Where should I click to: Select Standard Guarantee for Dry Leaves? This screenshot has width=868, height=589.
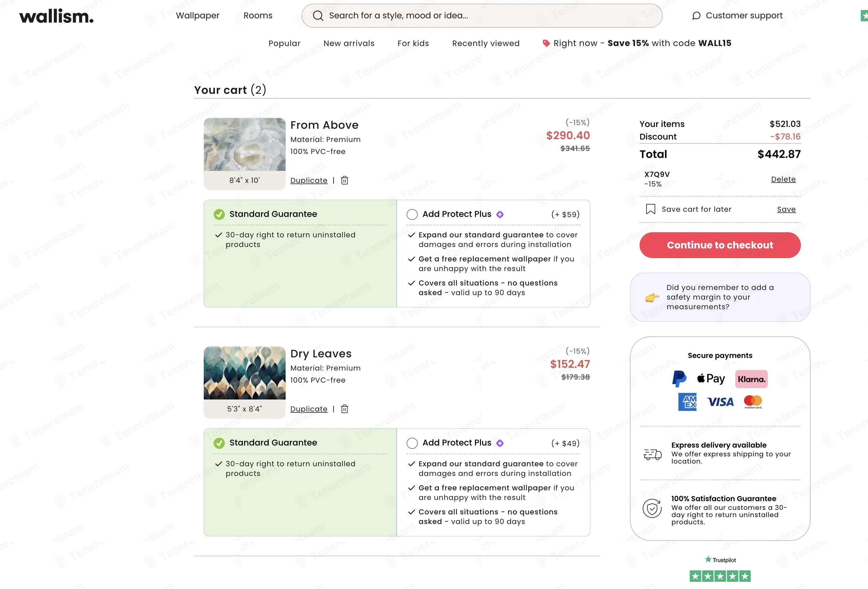[x=219, y=443]
